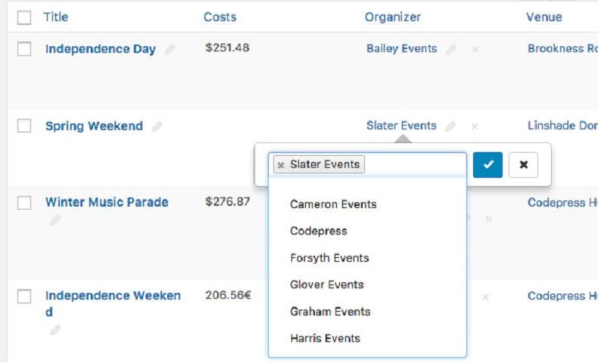Sort by the Organizer column header

392,17
